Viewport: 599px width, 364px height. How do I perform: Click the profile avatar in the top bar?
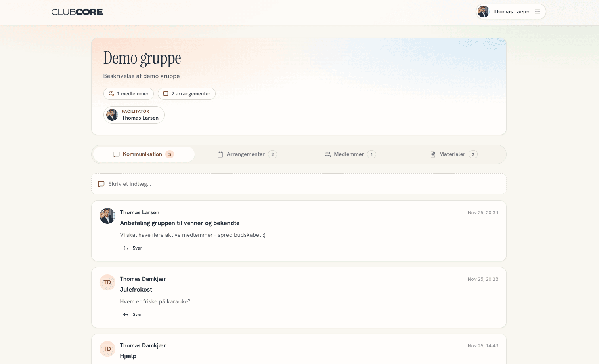483,11
